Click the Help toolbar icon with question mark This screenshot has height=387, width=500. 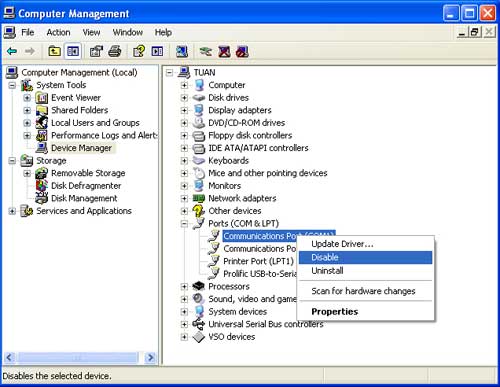139,51
